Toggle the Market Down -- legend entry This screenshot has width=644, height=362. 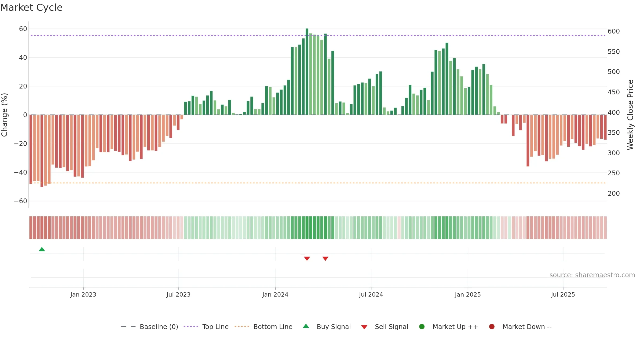tap(520, 327)
